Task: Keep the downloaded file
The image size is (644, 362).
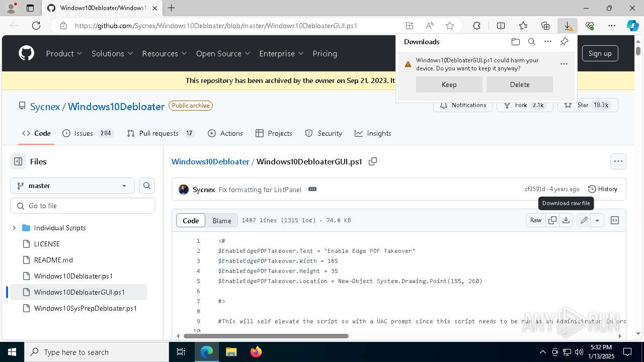Action: point(449,84)
